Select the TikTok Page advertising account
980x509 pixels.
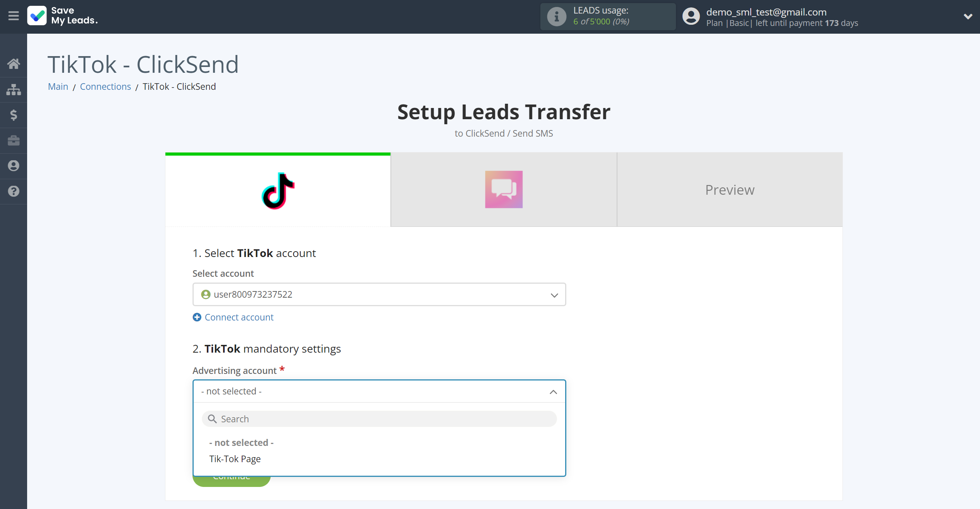(x=235, y=459)
